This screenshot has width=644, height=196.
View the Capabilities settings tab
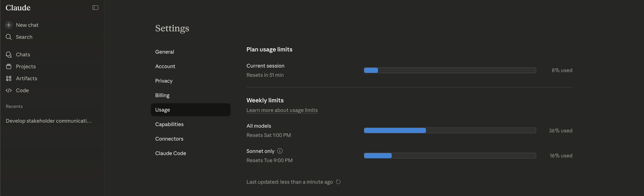[x=169, y=124]
